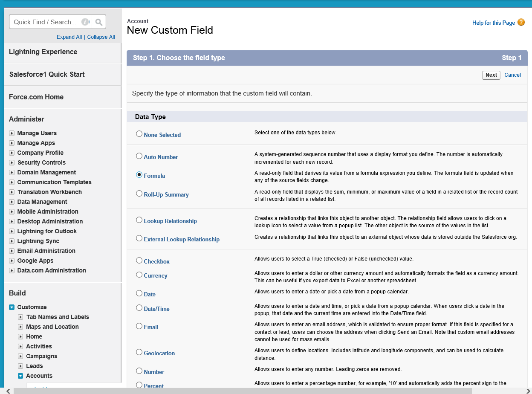
Task: Select the Currency radio button
Action: point(139,275)
